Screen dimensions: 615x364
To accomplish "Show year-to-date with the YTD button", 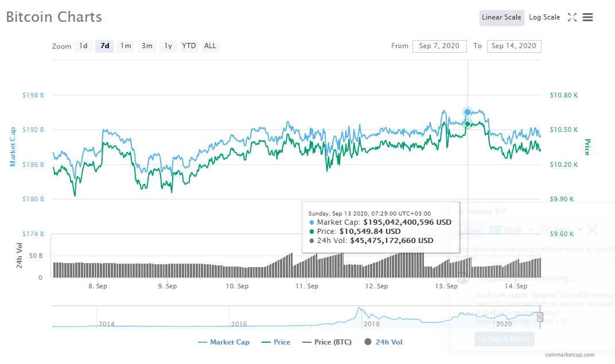I will pyautogui.click(x=189, y=46).
